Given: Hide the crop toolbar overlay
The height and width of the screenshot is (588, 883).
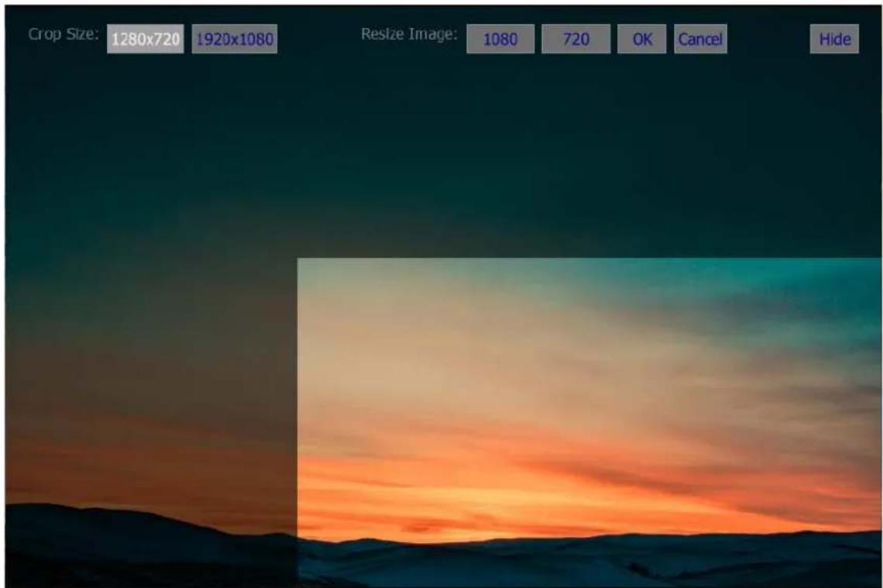Looking at the screenshot, I should click(834, 39).
